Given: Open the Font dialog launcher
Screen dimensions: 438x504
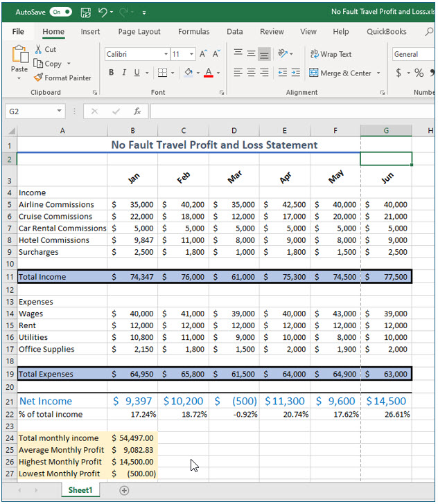Looking at the screenshot, I should 221,93.
